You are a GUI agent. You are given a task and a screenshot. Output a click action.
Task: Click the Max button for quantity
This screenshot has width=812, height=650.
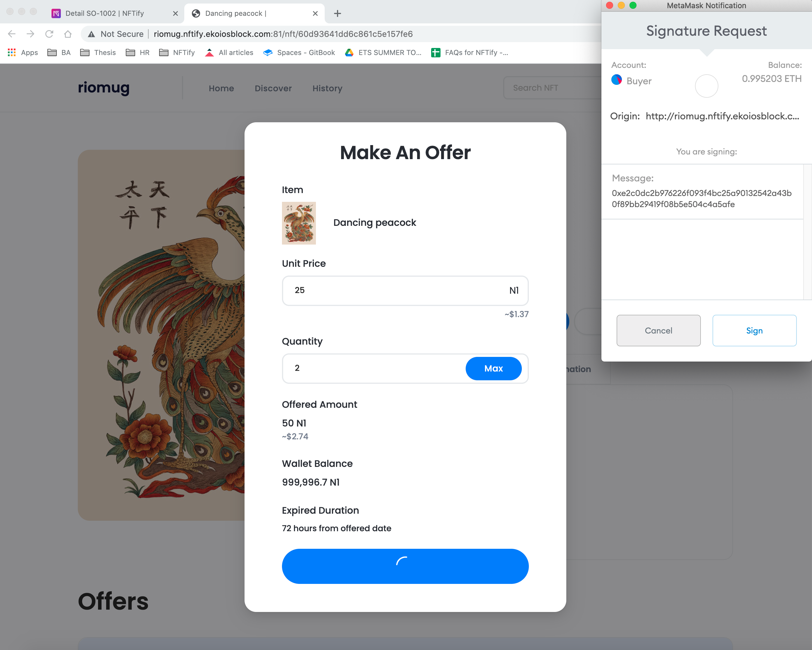493,368
